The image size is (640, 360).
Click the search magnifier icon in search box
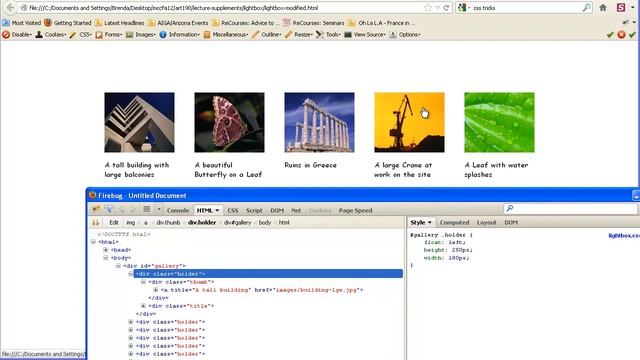coord(586,7)
